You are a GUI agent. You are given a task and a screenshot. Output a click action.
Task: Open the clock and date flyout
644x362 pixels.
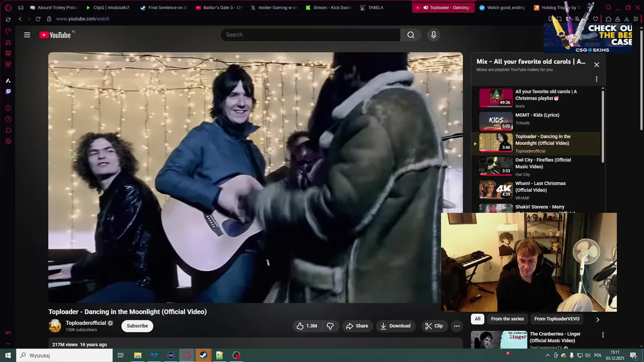(x=615, y=355)
